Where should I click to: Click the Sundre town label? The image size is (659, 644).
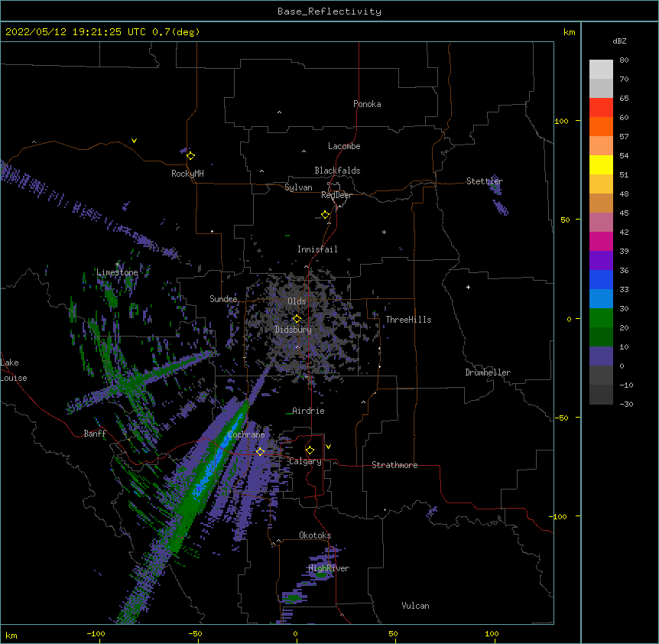tap(223, 299)
